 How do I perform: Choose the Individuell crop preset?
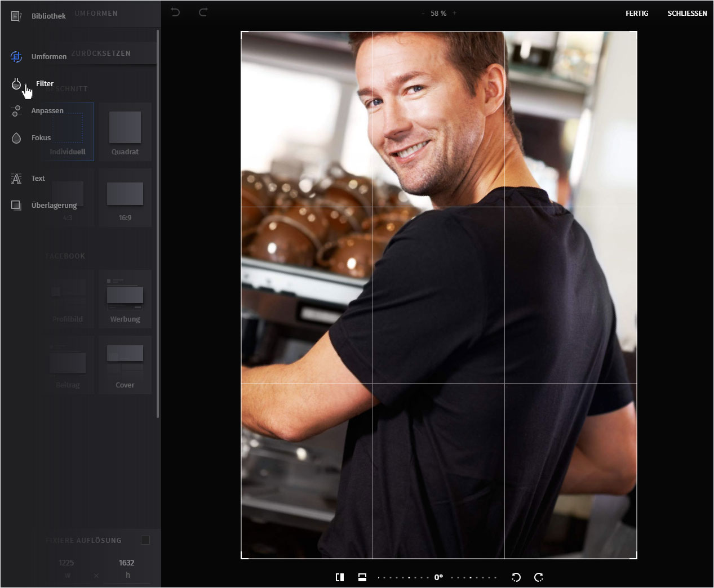tap(68, 132)
